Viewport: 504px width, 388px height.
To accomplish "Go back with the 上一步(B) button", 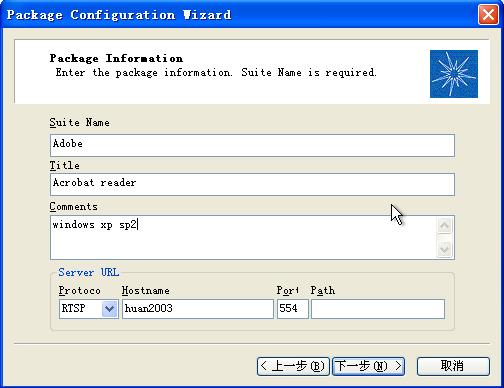I will click(293, 366).
